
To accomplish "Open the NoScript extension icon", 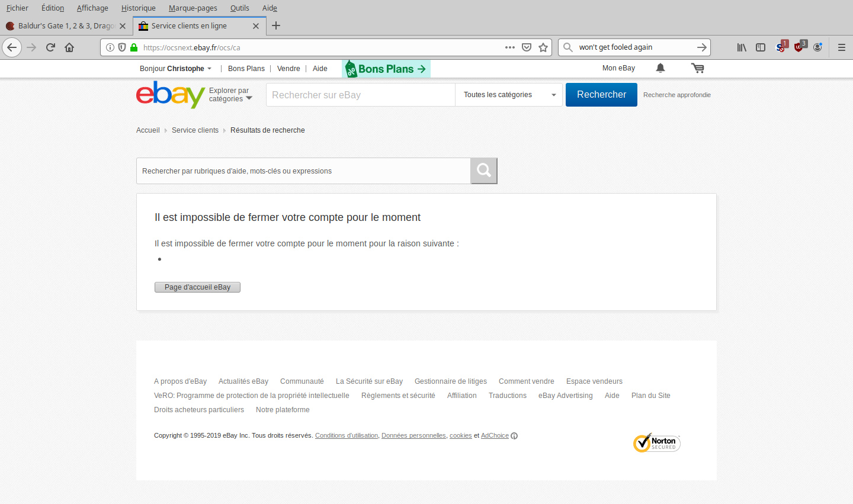I will [x=781, y=47].
